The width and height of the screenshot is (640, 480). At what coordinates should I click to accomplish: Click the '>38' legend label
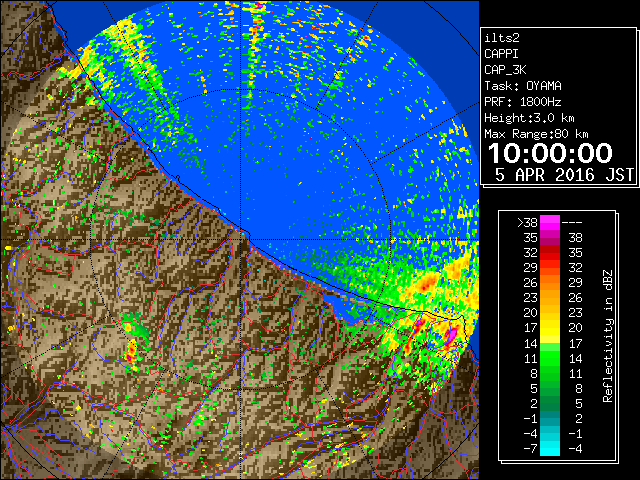(527, 222)
